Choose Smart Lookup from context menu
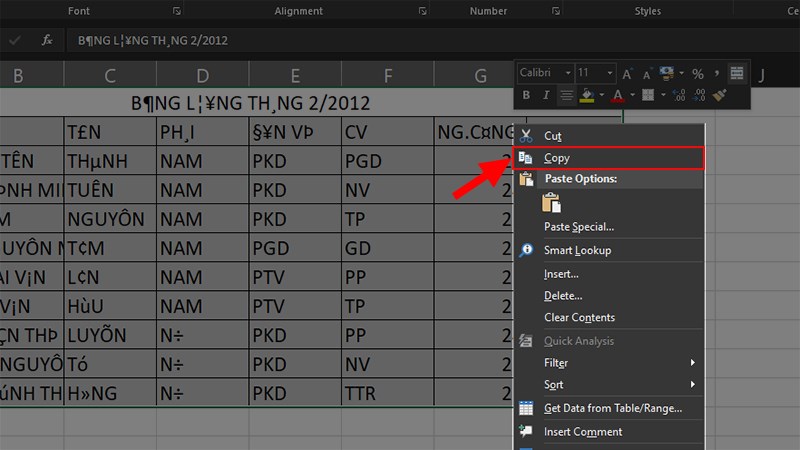Screen dimensions: 800x450 coord(609,250)
